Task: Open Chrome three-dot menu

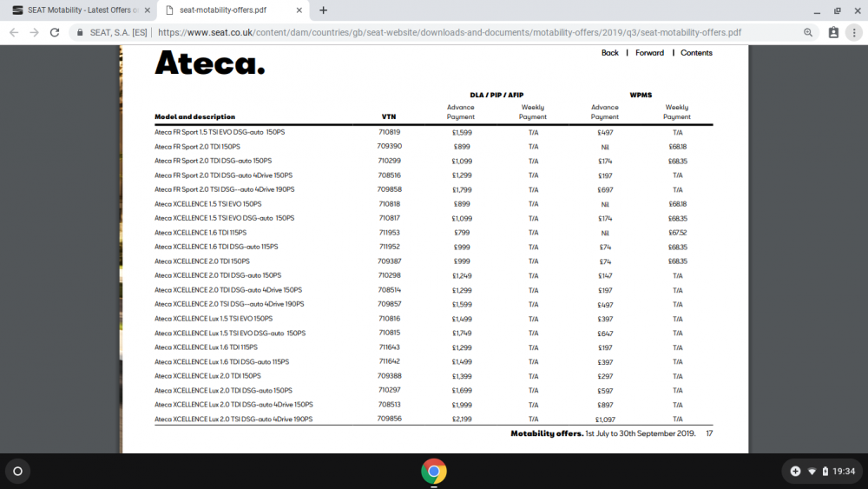Action: [x=854, y=33]
